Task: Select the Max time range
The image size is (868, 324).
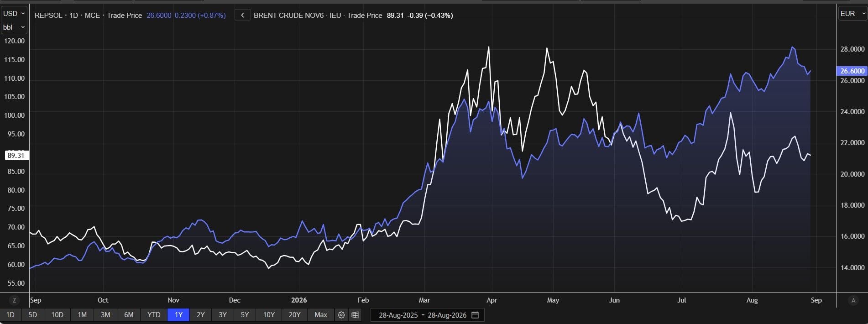Action: click(321, 315)
